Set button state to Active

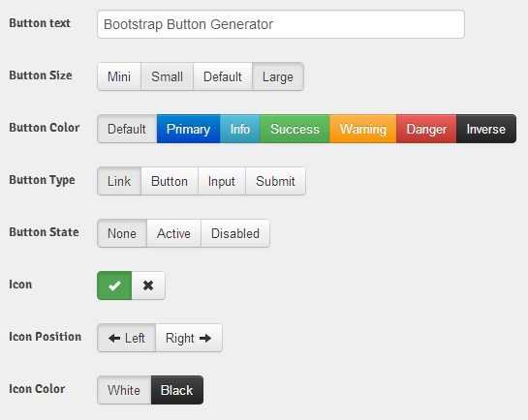[173, 233]
